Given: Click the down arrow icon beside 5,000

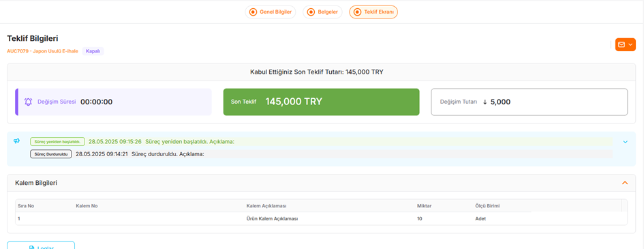Looking at the screenshot, I should [485, 102].
